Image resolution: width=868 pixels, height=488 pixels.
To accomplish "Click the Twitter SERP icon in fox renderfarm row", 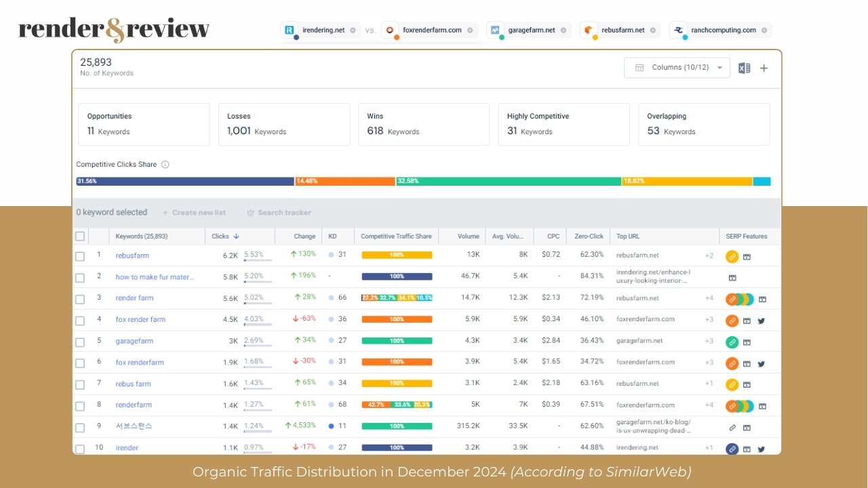I will pyautogui.click(x=761, y=363).
